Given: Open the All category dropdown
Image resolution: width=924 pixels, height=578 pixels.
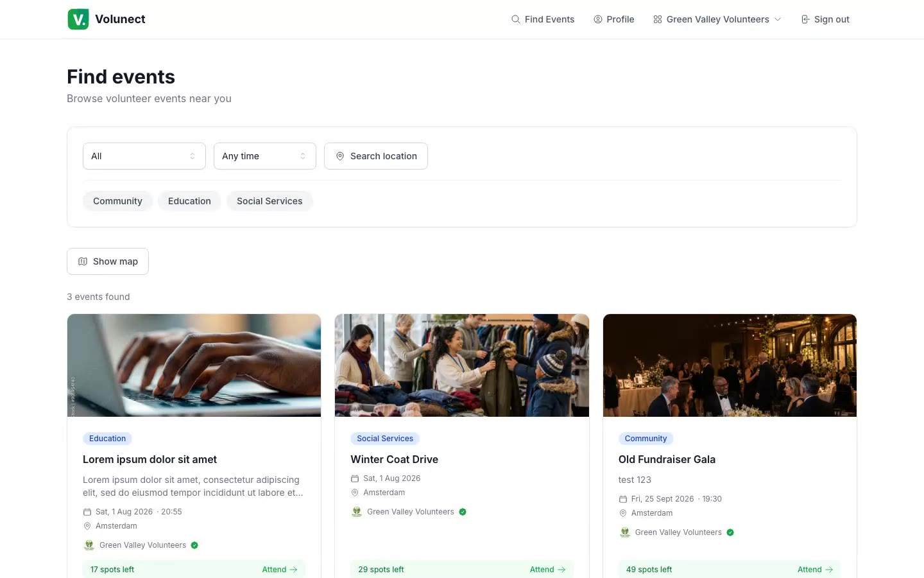Looking at the screenshot, I should pyautogui.click(x=144, y=156).
